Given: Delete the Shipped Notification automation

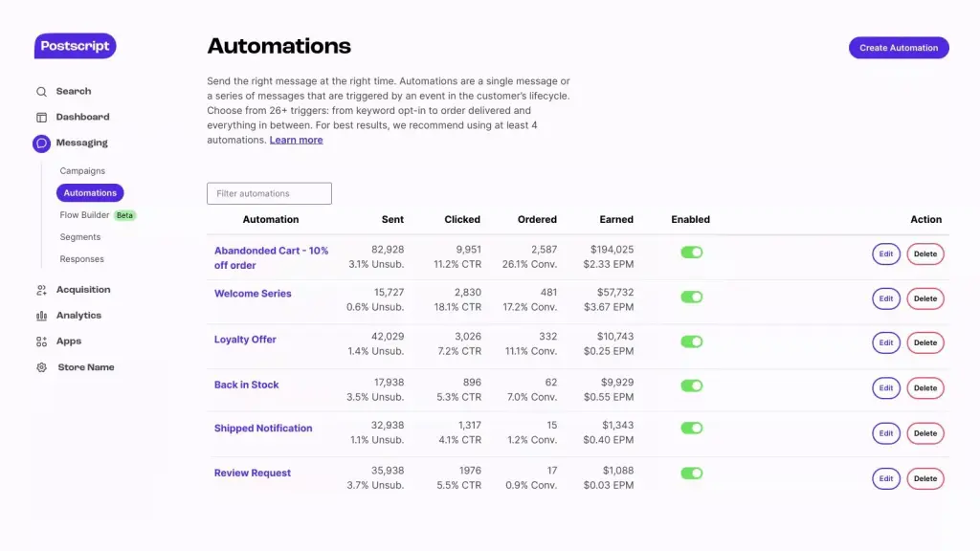Looking at the screenshot, I should (x=924, y=433).
